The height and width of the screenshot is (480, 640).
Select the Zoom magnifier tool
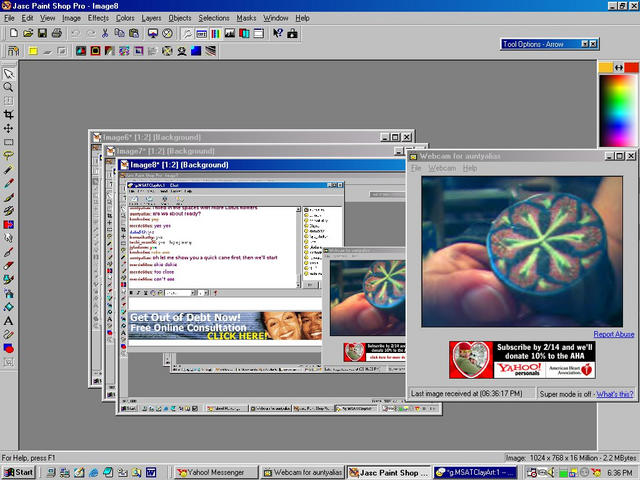9,87
